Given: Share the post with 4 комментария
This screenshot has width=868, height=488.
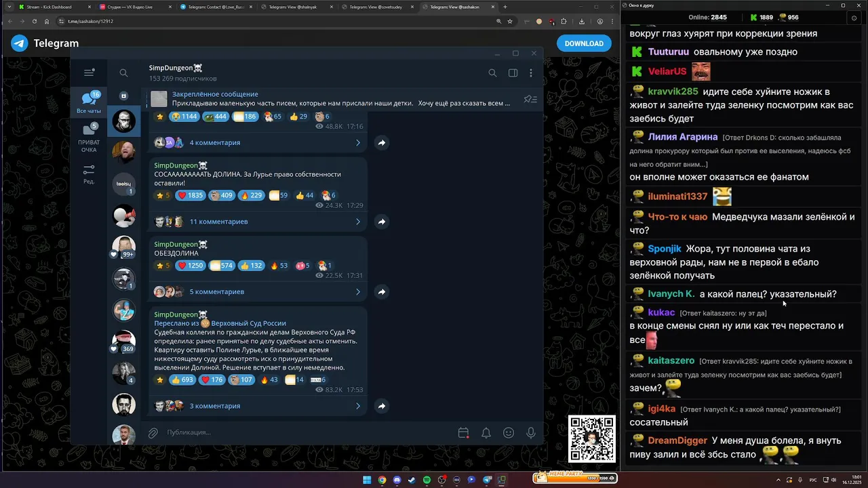Looking at the screenshot, I should pos(381,143).
